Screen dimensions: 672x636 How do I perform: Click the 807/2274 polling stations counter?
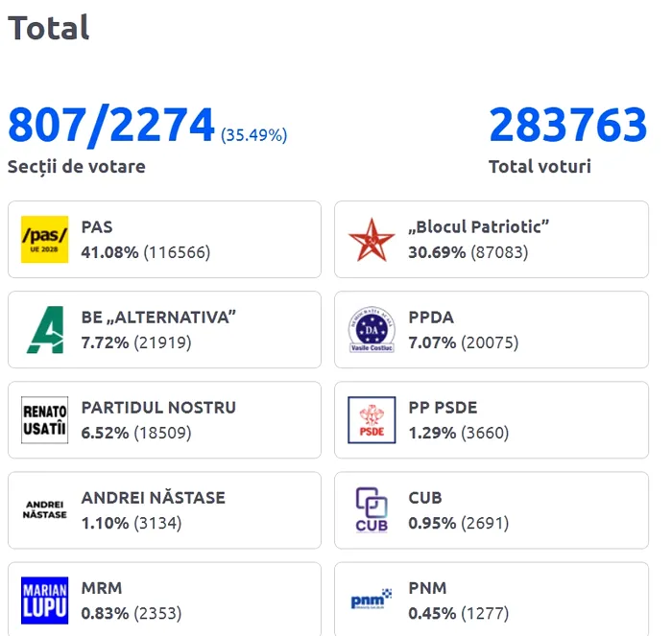[x=111, y=126]
